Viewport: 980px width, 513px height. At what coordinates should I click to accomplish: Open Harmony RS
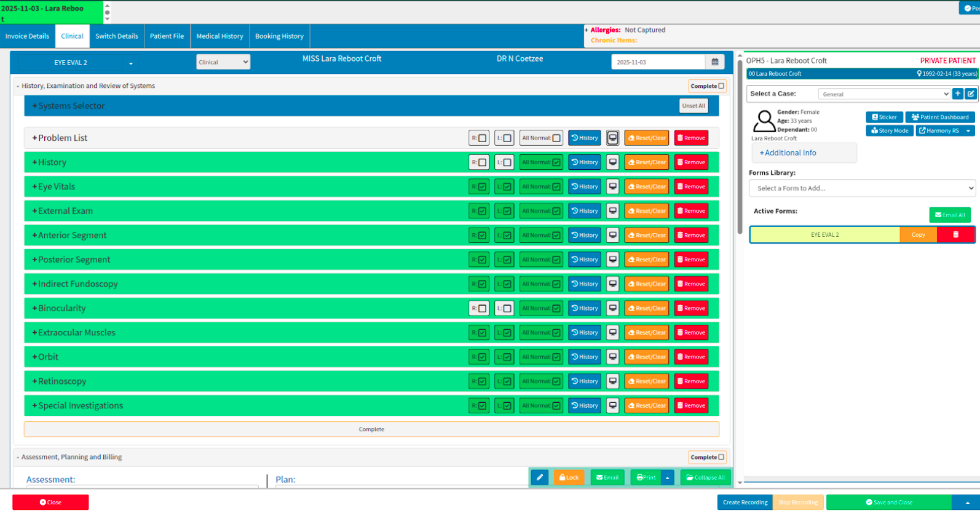(x=939, y=130)
